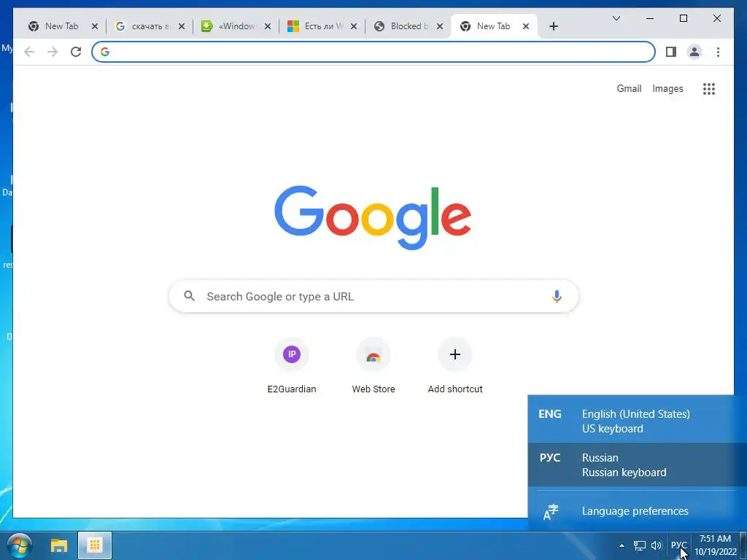Go back with the back arrow
Image resolution: width=747 pixels, height=560 pixels.
tap(29, 52)
